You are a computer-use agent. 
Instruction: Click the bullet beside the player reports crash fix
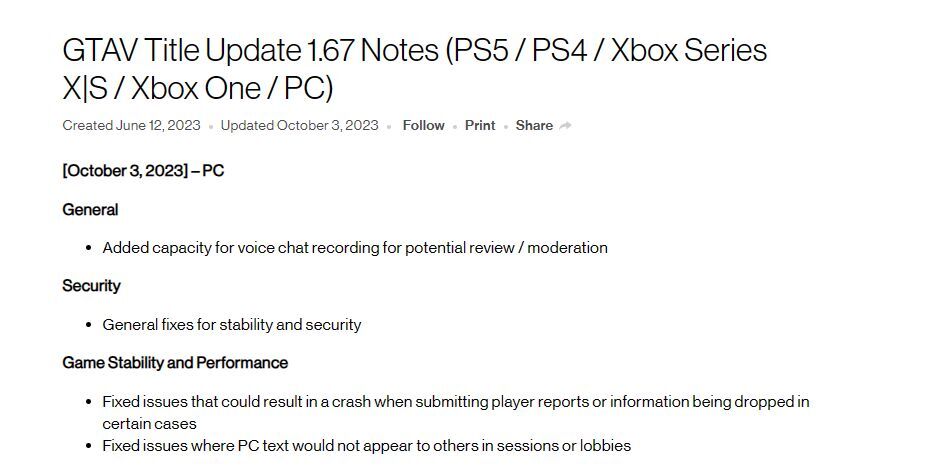tap(89, 402)
